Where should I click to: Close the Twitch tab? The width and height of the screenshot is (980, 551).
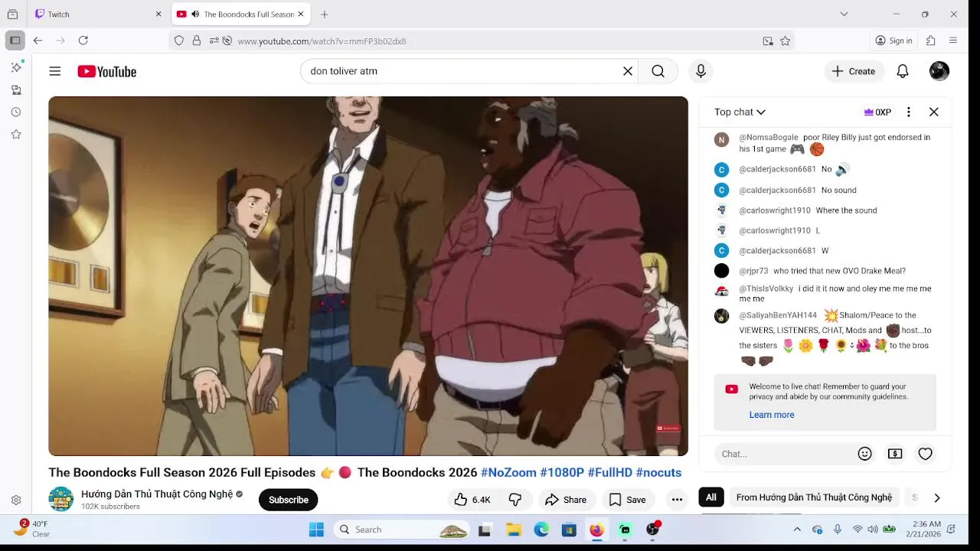tap(158, 15)
